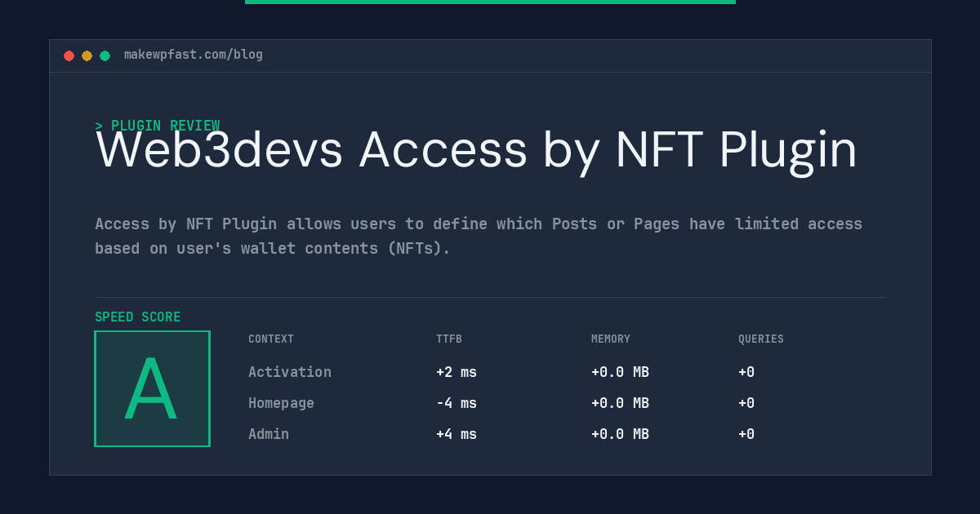980x514 pixels.
Task: Click the Admin memory value '+0.0 MB'
Action: tap(620, 434)
